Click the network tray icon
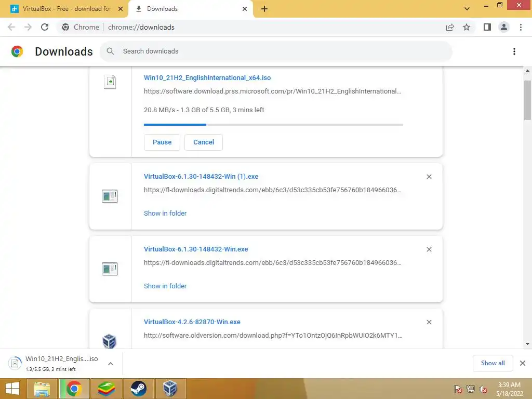This screenshot has width=532, height=399. tap(471, 389)
